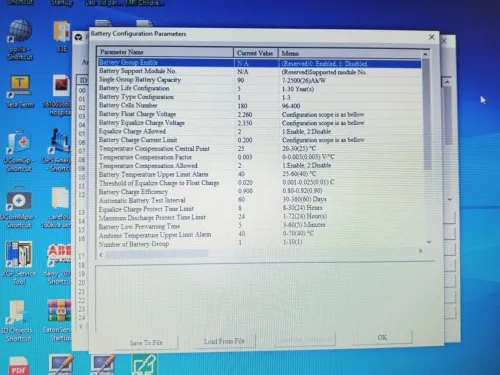Click the parameter list's horizontal scroll right arrow
This screenshot has width=500, height=375.
coord(420,251)
